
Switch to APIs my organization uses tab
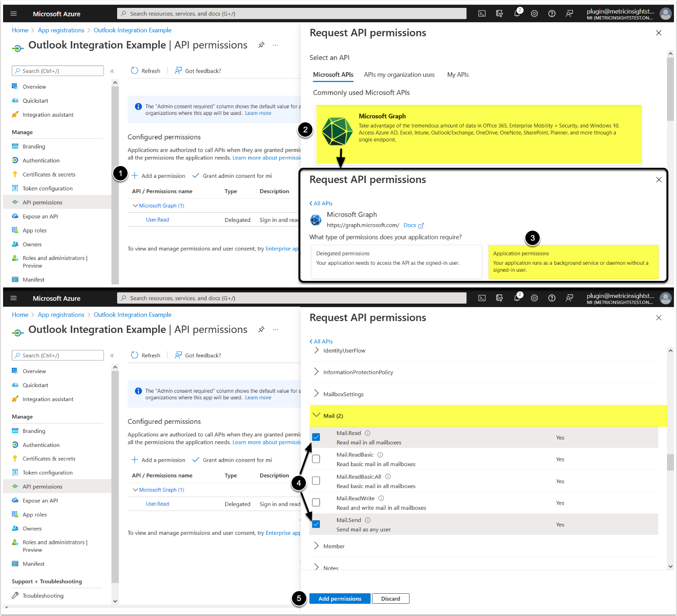point(399,75)
